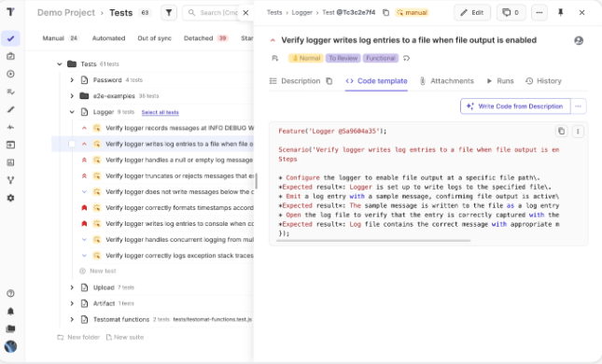Collapse the Tests root folder
The image size is (602, 364).
pos(60,64)
